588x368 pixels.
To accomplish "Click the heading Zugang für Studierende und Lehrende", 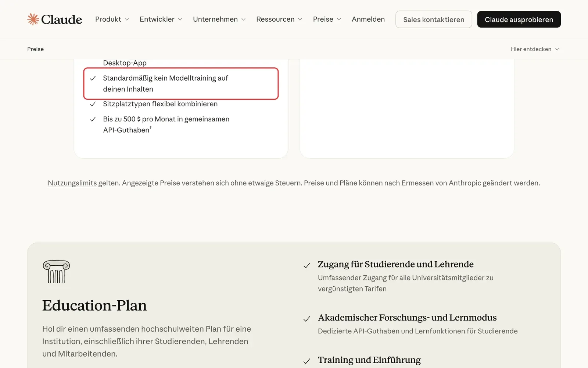I will coord(396,264).
